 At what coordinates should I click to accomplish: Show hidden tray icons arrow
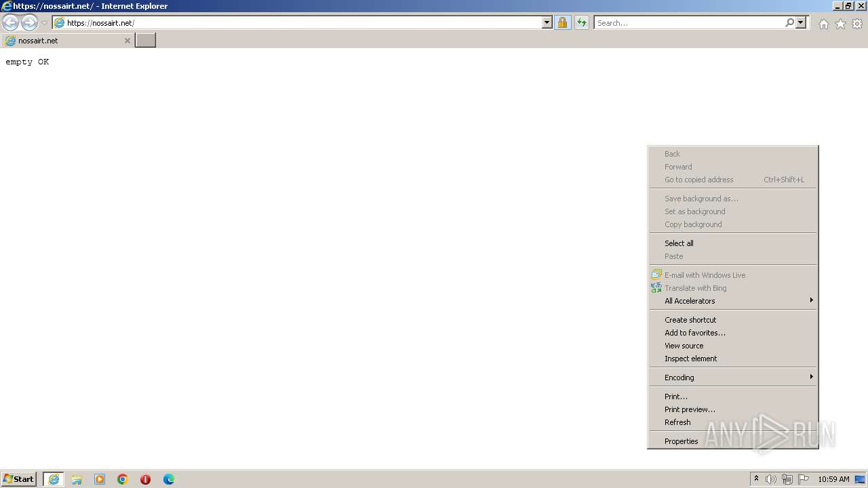pos(756,479)
